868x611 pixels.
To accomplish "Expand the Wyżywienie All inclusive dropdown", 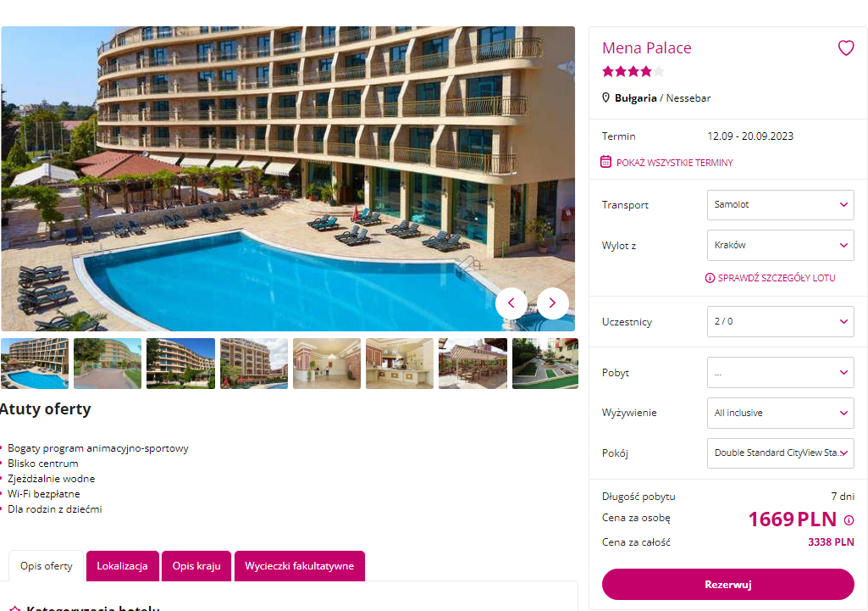I will (780, 413).
